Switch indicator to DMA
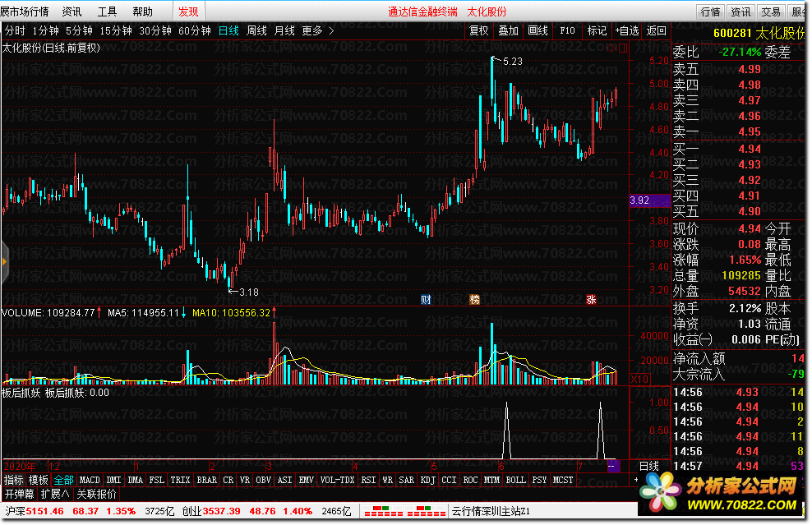This screenshot has height=525, width=812. [x=135, y=480]
